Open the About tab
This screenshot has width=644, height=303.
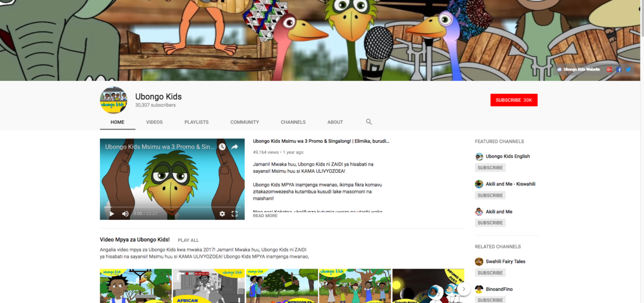click(x=335, y=122)
